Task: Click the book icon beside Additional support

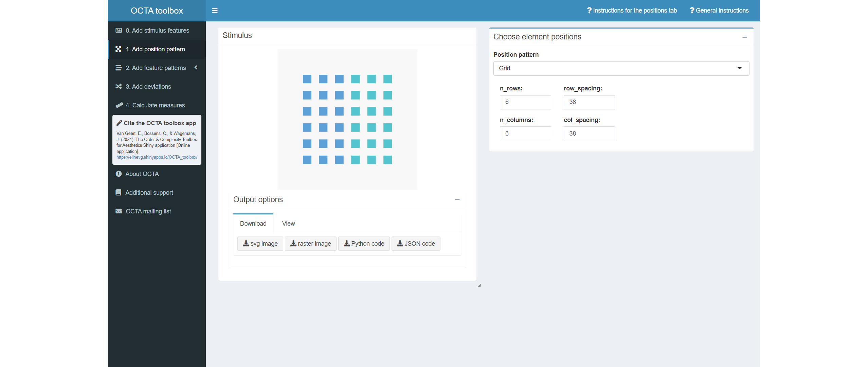Action: tap(119, 193)
